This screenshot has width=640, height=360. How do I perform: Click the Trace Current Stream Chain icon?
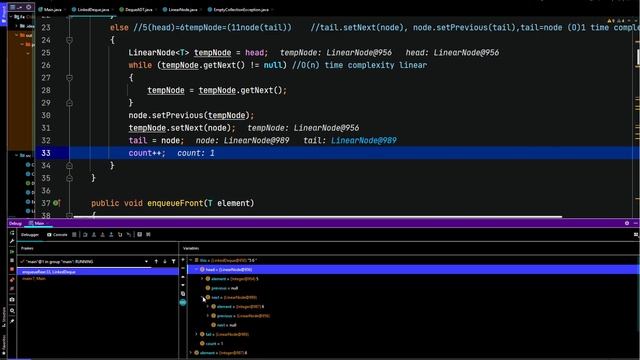click(148, 235)
